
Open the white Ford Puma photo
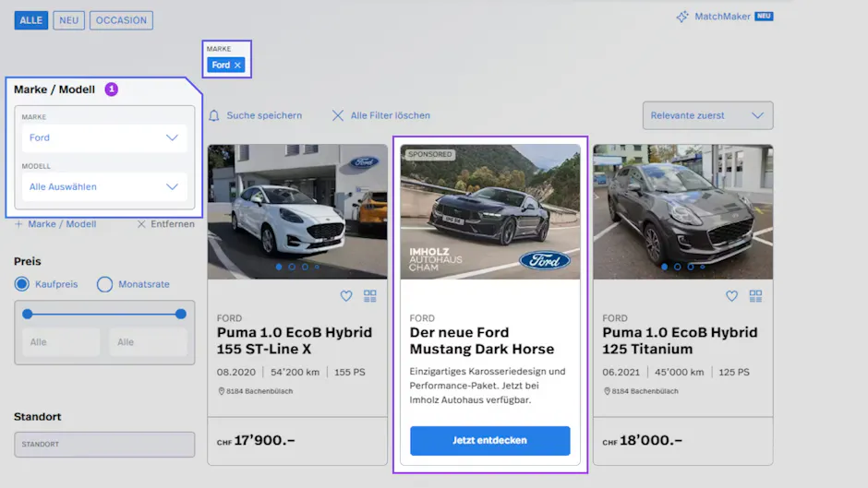pyautogui.click(x=297, y=211)
